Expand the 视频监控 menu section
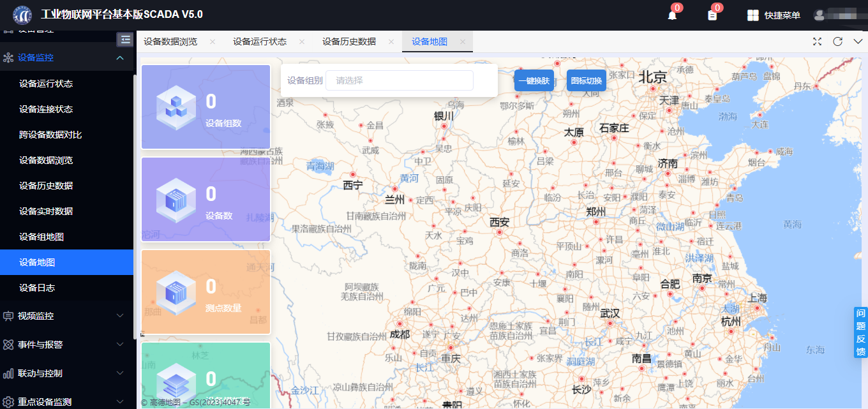The width and height of the screenshot is (868, 409). click(x=120, y=316)
